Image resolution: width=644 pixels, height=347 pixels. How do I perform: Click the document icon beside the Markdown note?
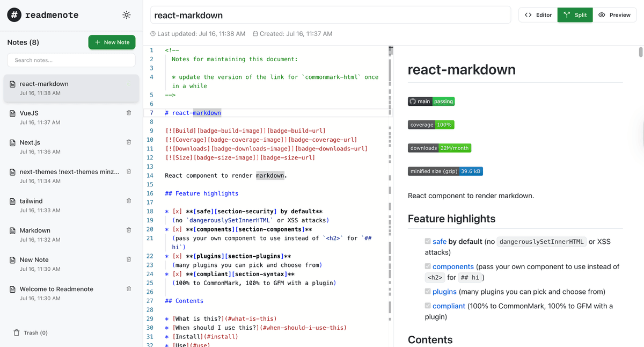click(x=12, y=230)
